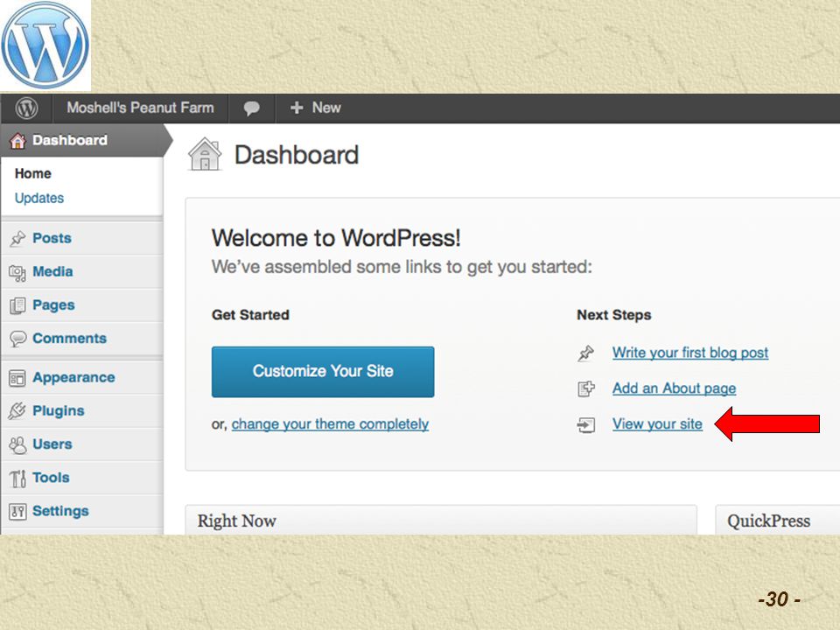The image size is (840, 630).
Task: Open the comments bubble icon in admin bar
Action: click(251, 108)
